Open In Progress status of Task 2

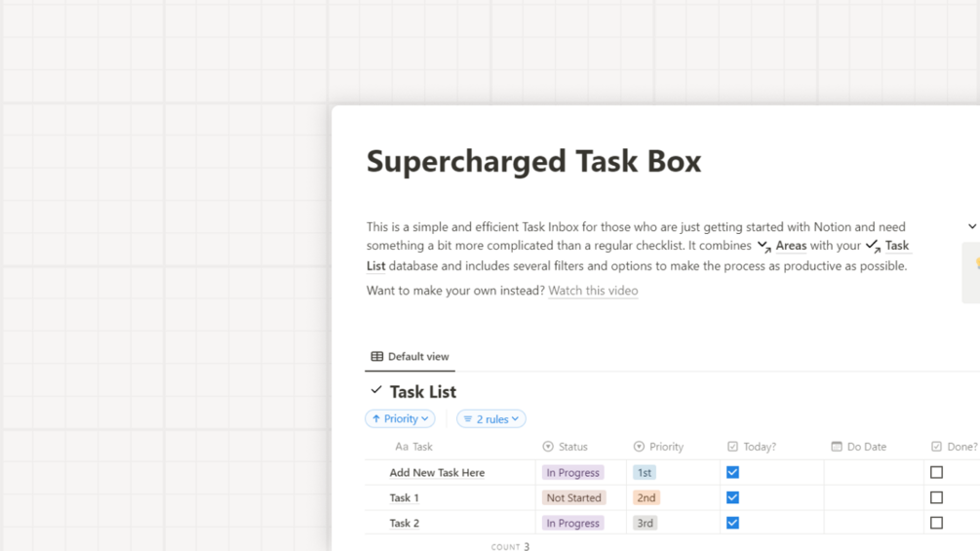(x=573, y=523)
